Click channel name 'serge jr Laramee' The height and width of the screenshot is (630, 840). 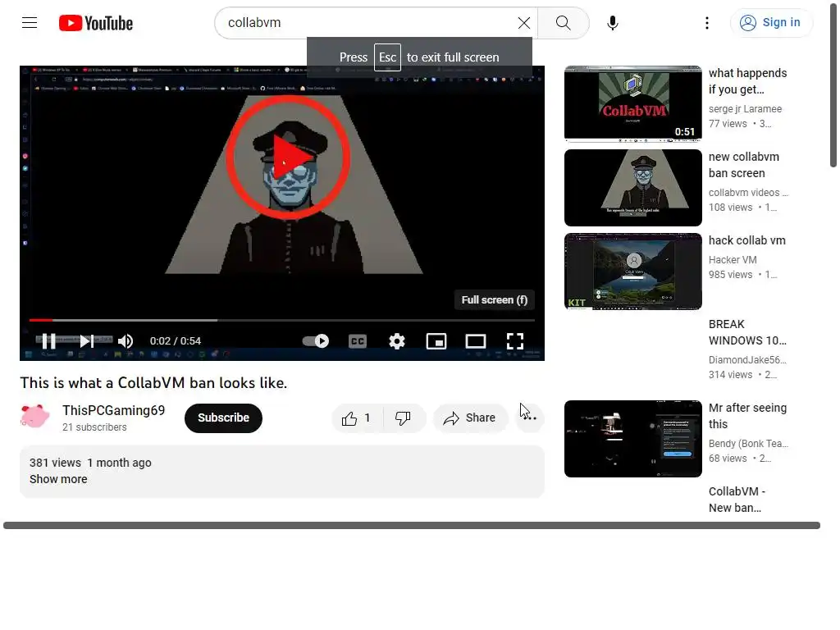point(745,109)
